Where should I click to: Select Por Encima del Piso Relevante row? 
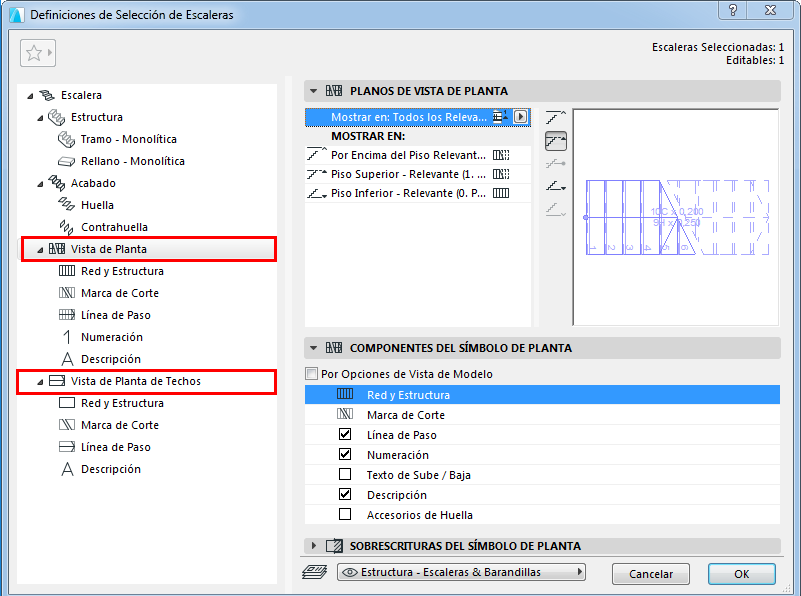[x=418, y=155]
